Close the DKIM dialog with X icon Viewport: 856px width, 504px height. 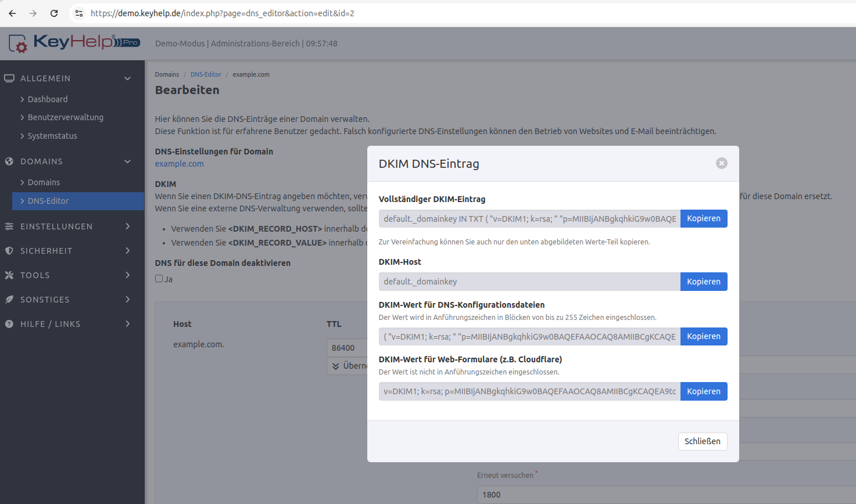click(721, 164)
